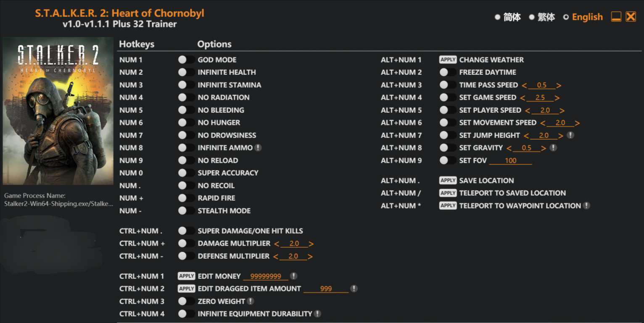644x323 pixels.
Task: Turn on Infinite Stamina switch
Action: point(186,85)
